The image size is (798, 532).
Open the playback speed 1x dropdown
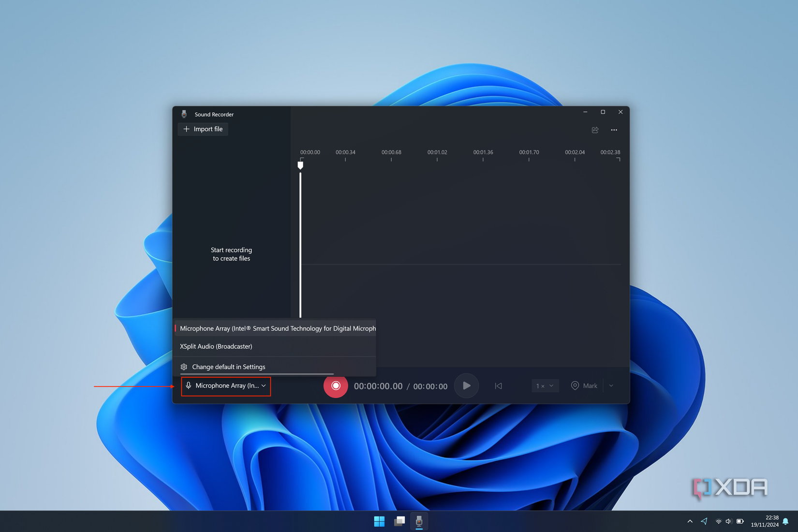545,386
